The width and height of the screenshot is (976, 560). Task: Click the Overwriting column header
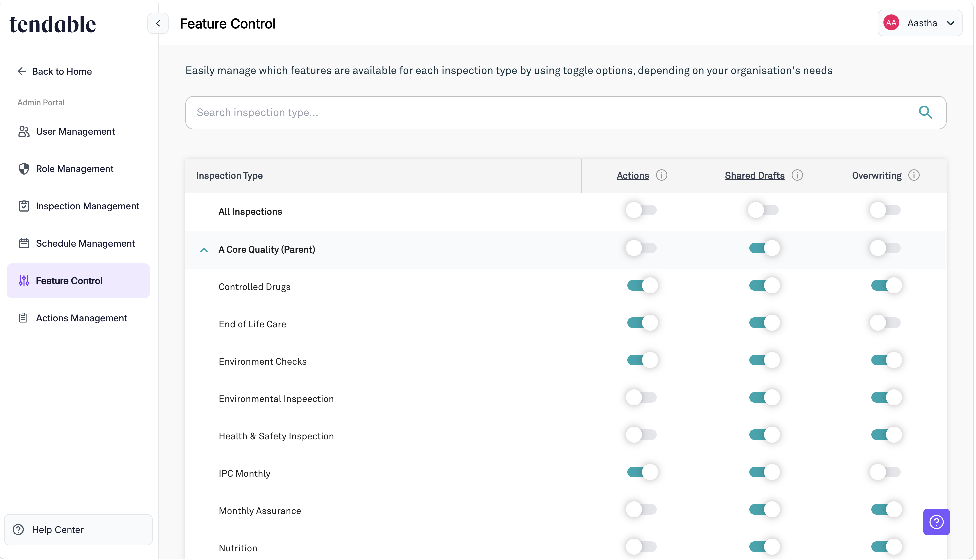point(876,176)
